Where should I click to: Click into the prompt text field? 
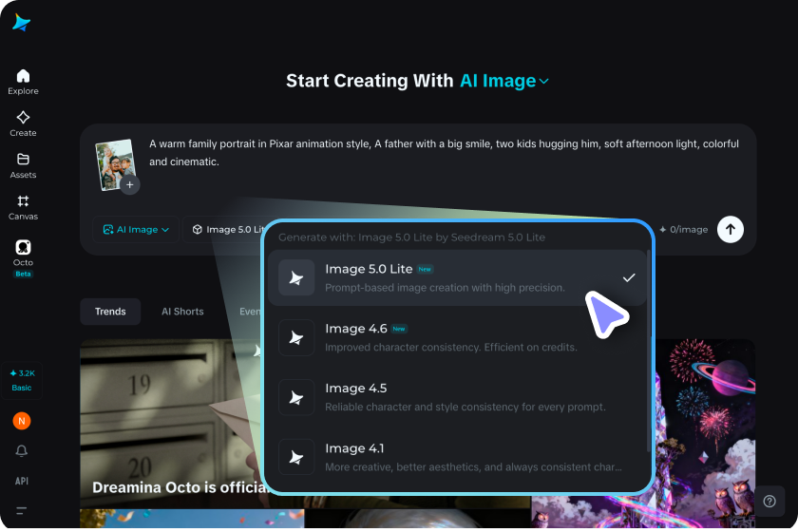[444, 153]
